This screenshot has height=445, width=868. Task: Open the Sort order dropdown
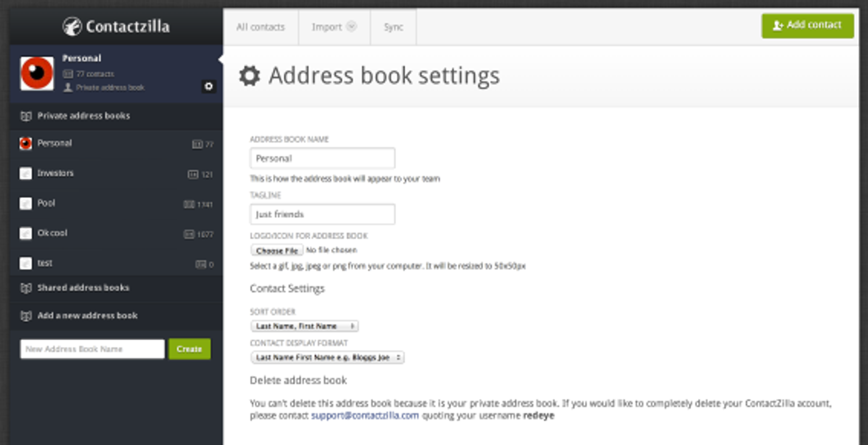coord(304,326)
